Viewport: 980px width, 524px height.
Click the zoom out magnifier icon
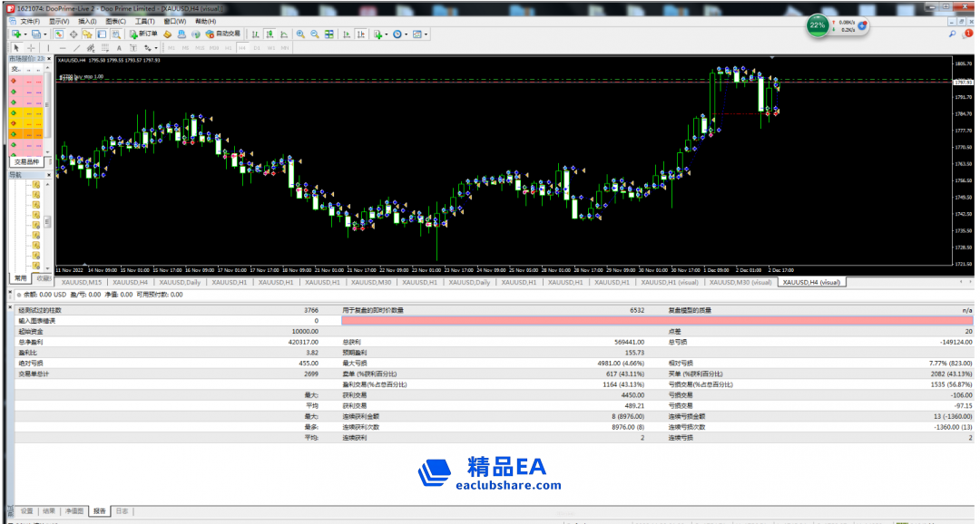[x=315, y=34]
